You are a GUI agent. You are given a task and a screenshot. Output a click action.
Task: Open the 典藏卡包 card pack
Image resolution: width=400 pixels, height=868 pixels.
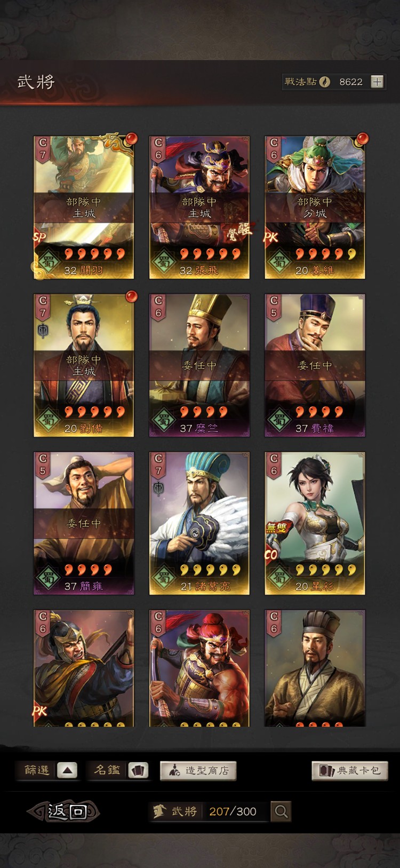(350, 770)
